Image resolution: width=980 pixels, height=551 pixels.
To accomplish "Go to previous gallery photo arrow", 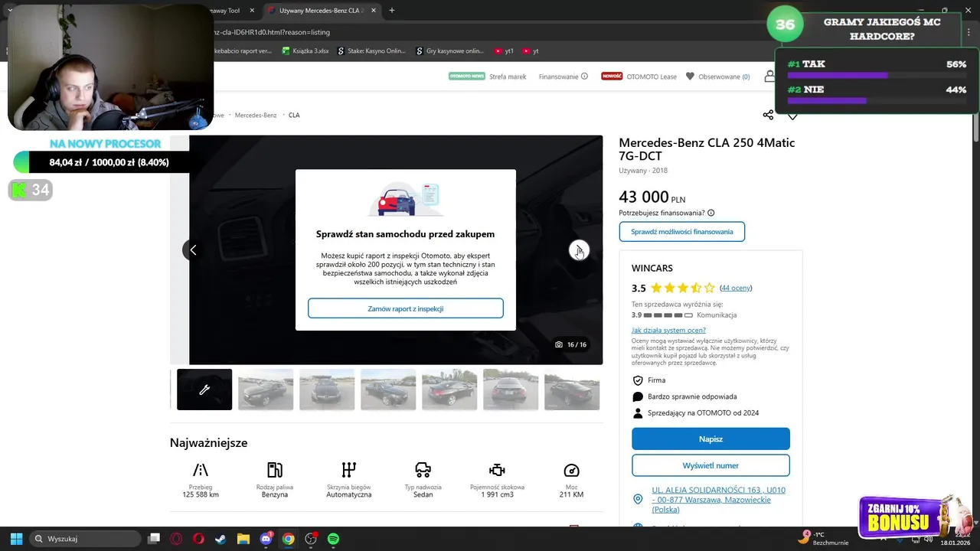I will click(193, 250).
